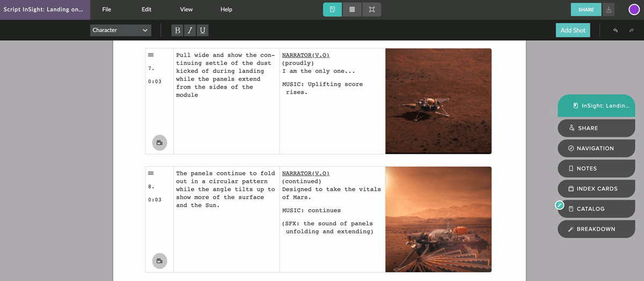Click the redo arrow icon

[632, 31]
